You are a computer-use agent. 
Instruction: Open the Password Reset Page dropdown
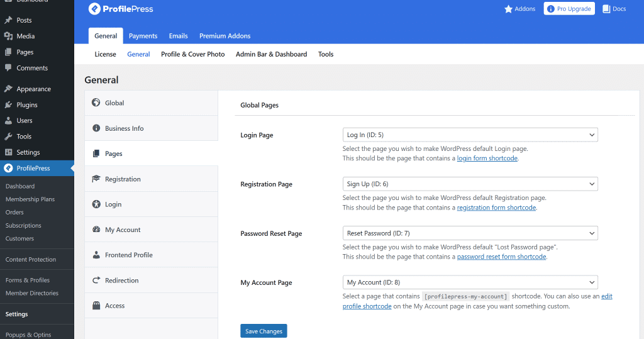(x=470, y=233)
